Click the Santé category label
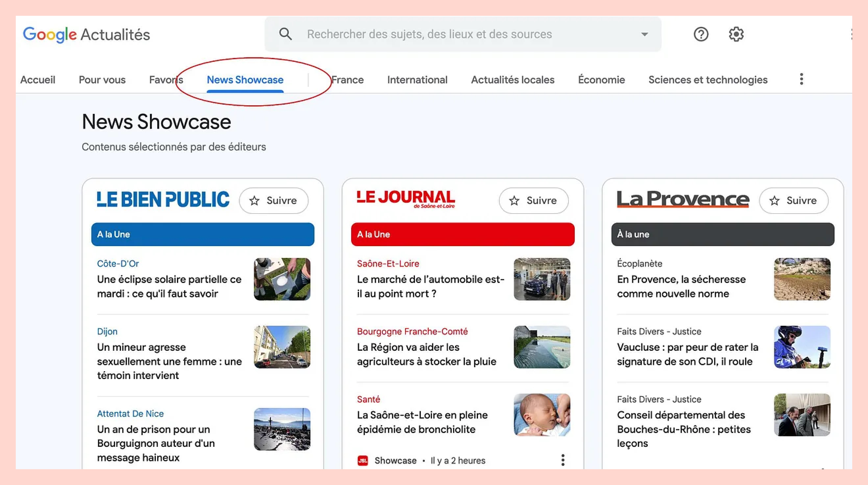868x485 pixels. pyautogui.click(x=368, y=399)
